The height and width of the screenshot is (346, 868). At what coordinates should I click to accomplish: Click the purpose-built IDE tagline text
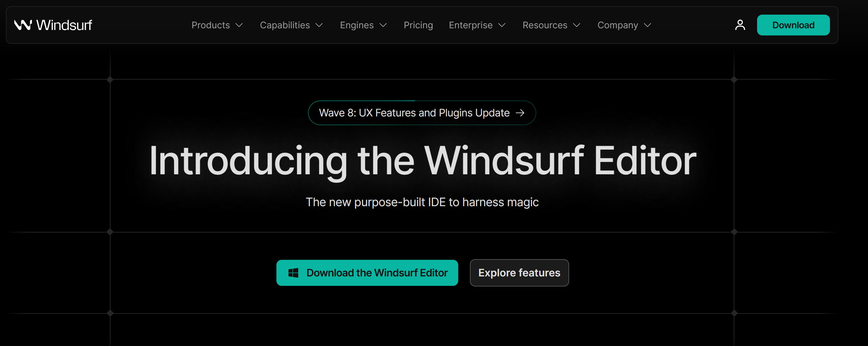pyautogui.click(x=422, y=202)
